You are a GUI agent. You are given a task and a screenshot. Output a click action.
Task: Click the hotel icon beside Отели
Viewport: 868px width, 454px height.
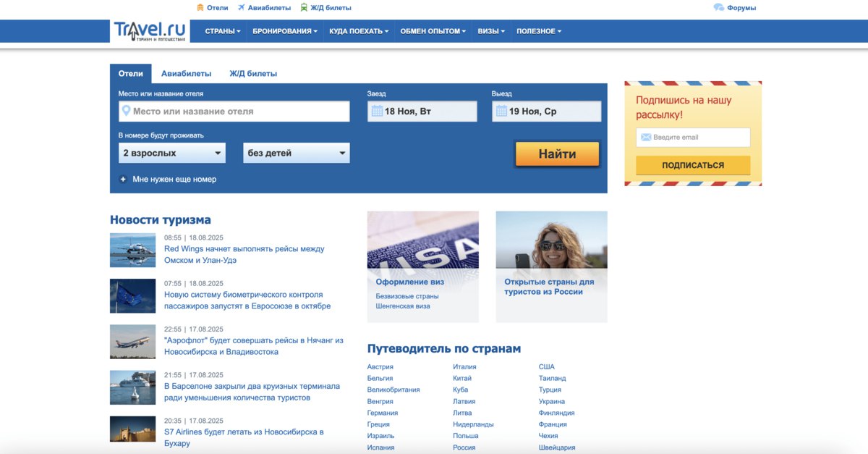pyautogui.click(x=201, y=7)
